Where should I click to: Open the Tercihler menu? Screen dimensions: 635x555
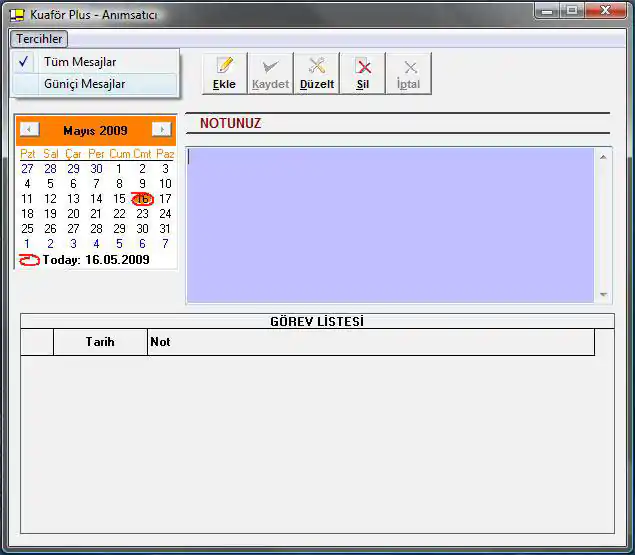pos(39,39)
